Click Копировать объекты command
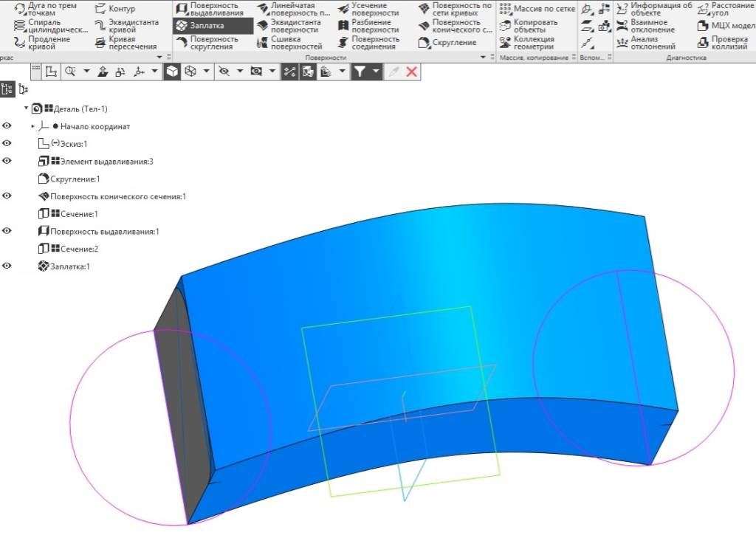 click(529, 26)
